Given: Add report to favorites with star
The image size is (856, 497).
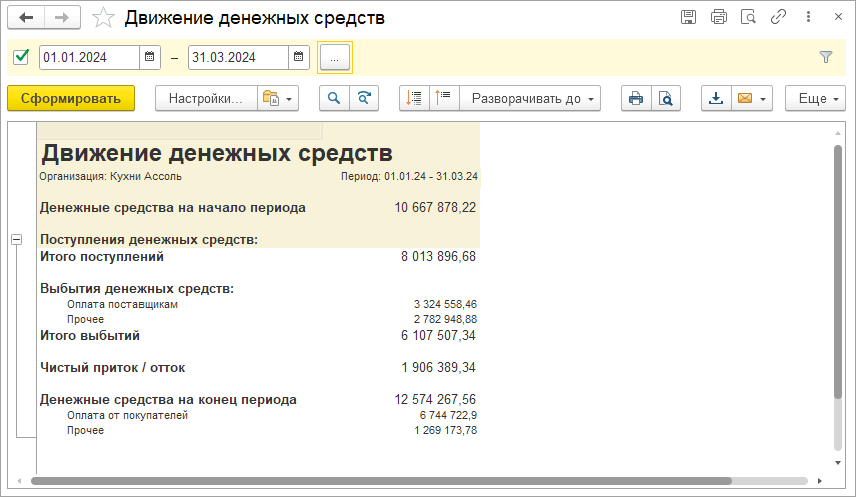Looking at the screenshot, I should [103, 18].
